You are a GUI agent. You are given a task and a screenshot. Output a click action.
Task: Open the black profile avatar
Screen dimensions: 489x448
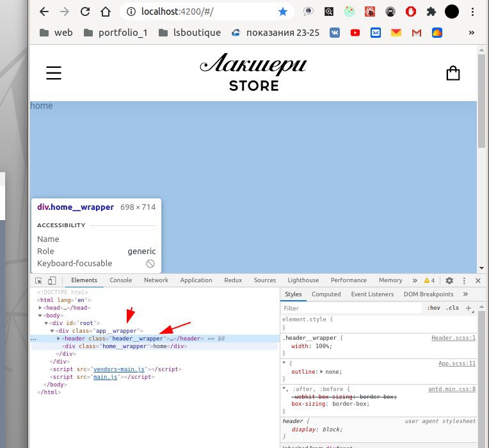pos(452,12)
